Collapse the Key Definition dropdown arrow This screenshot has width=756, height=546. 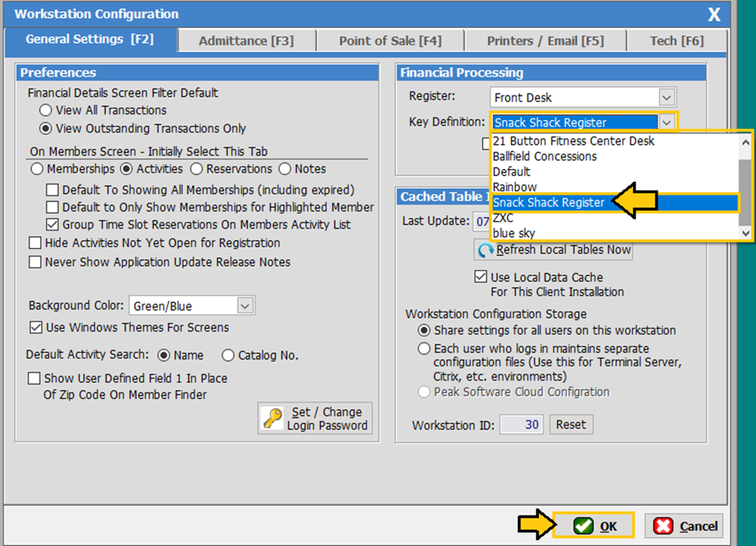coord(666,123)
